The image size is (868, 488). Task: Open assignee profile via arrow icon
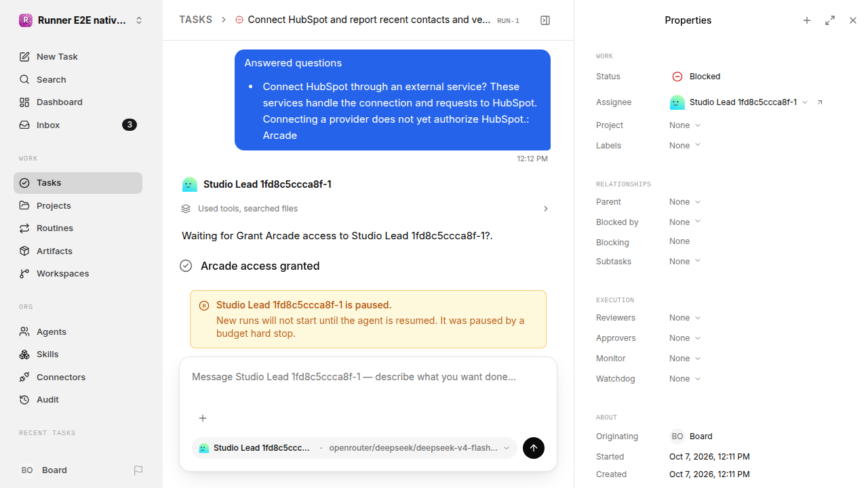820,102
